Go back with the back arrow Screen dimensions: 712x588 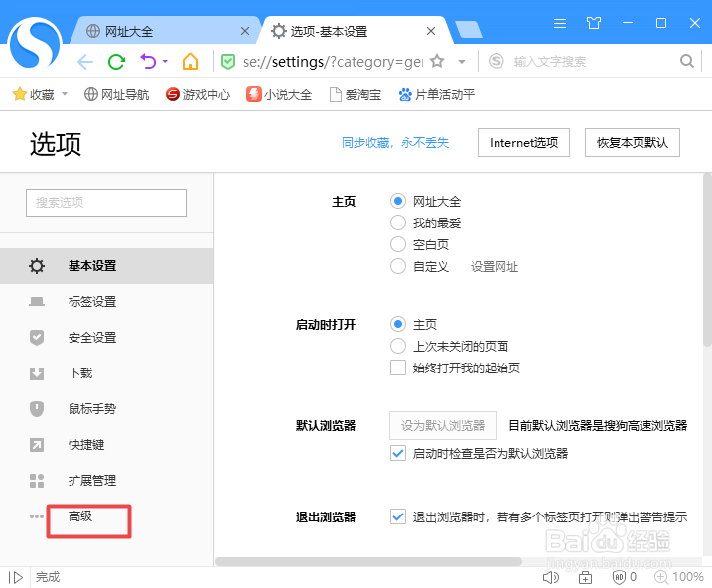85,62
